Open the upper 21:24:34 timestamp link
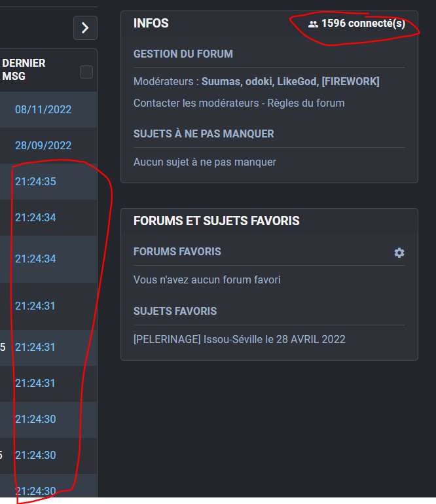Screen dimensions: 436x504 tap(35, 217)
